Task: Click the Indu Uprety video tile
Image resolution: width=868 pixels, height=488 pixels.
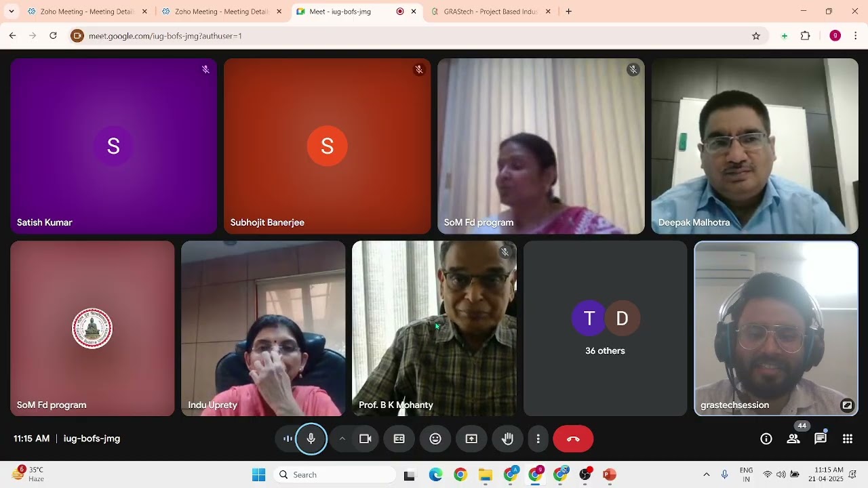Action: [263, 329]
